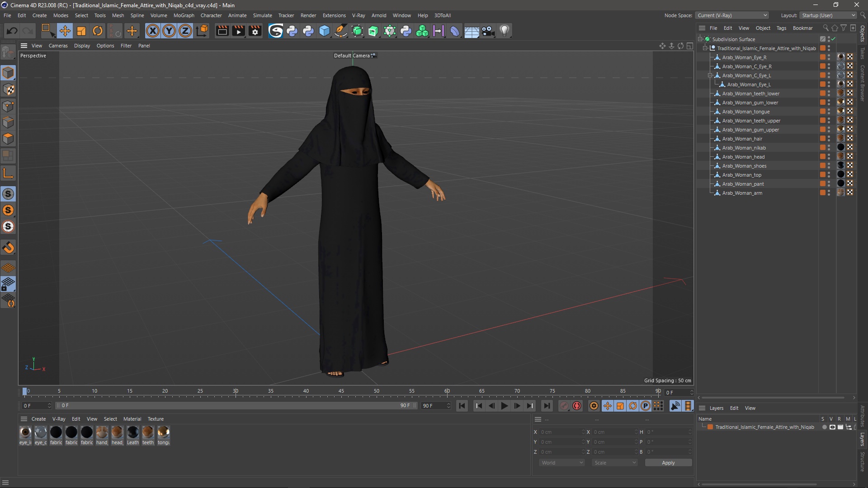
Task: Click the Cube primitive icon
Action: coord(325,31)
